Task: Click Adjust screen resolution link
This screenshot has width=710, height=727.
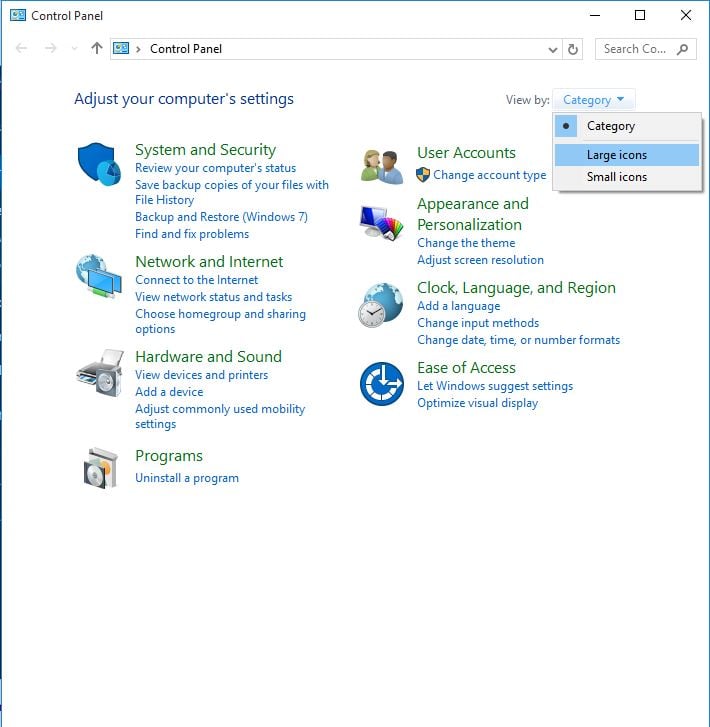Action: click(x=480, y=260)
